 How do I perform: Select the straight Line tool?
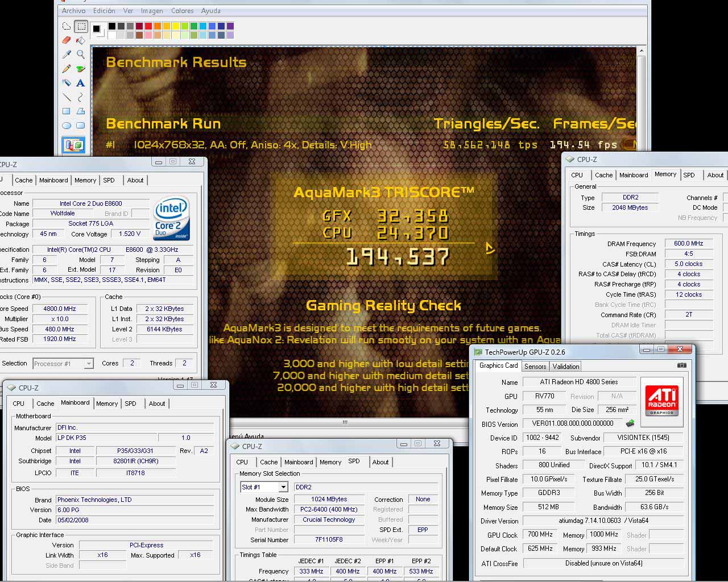tap(67, 97)
